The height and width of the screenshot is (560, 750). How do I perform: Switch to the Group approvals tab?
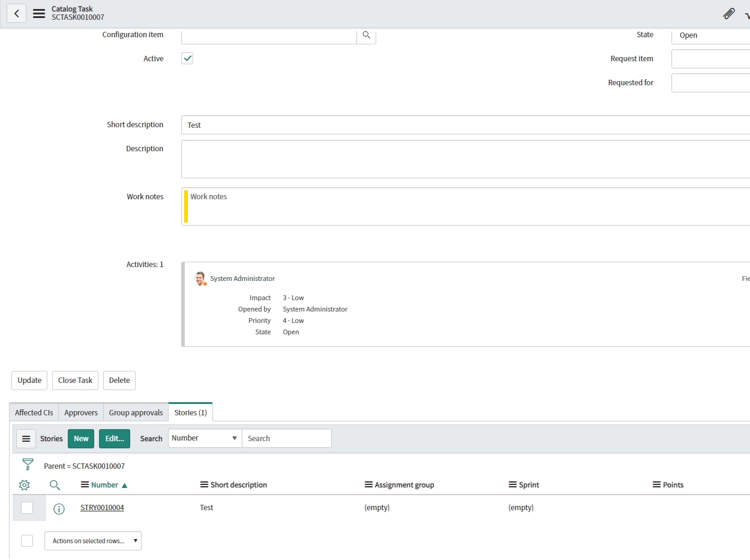coord(136,413)
